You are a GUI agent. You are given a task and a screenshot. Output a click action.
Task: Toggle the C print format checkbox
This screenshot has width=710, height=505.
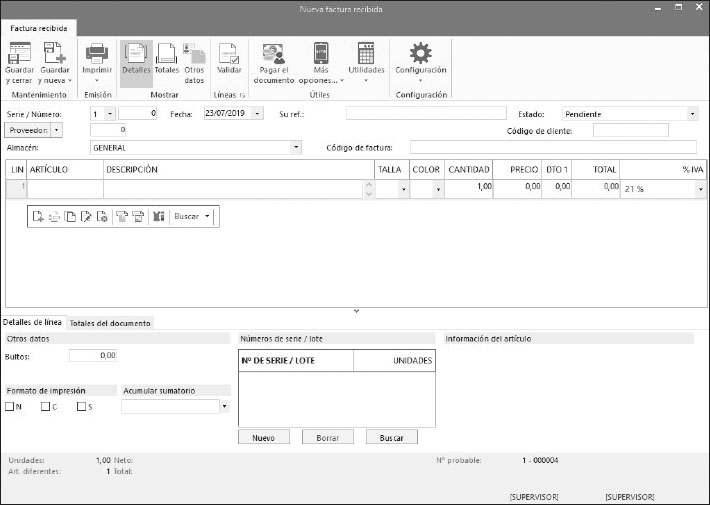46,407
